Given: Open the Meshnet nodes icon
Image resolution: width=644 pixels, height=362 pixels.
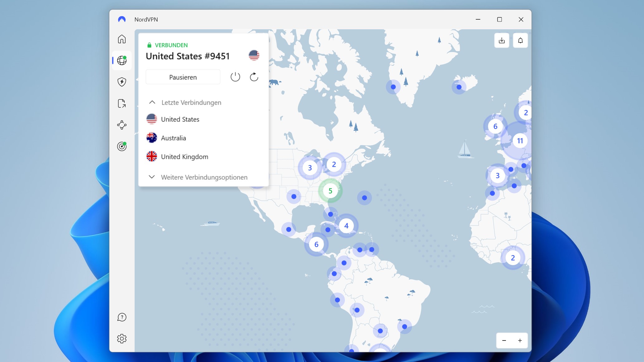Looking at the screenshot, I should (x=122, y=125).
